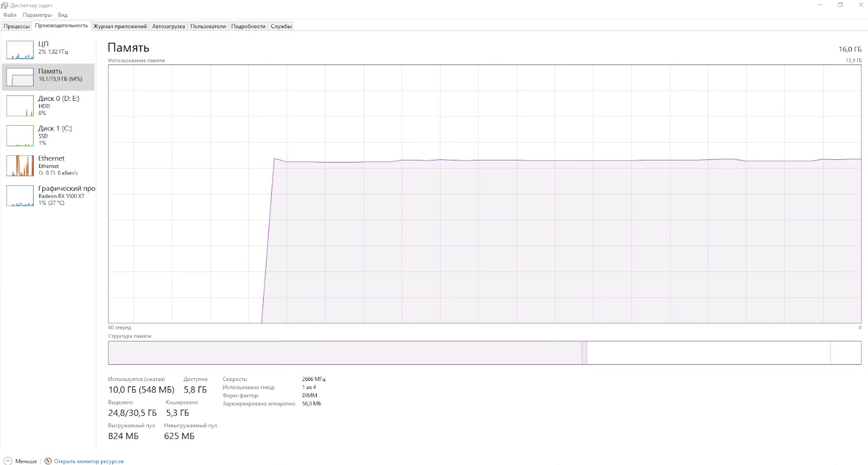This screenshot has width=868, height=465.
Task: Click the Меньше text button
Action: 26,461
